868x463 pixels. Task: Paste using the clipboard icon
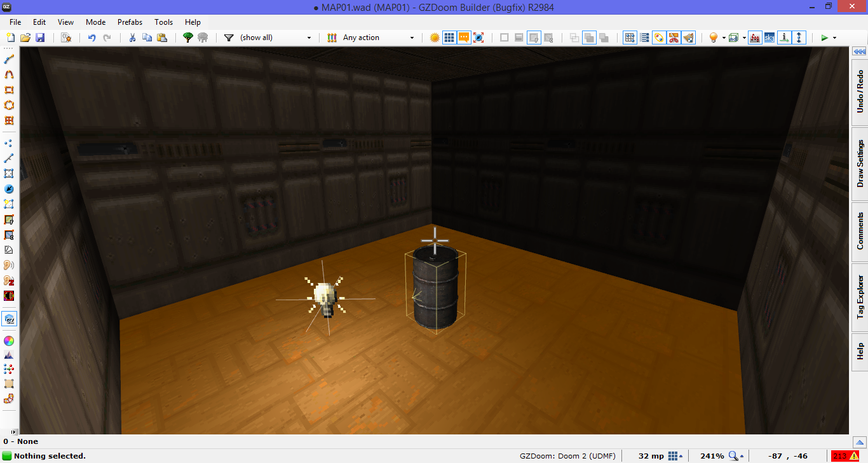pos(161,38)
